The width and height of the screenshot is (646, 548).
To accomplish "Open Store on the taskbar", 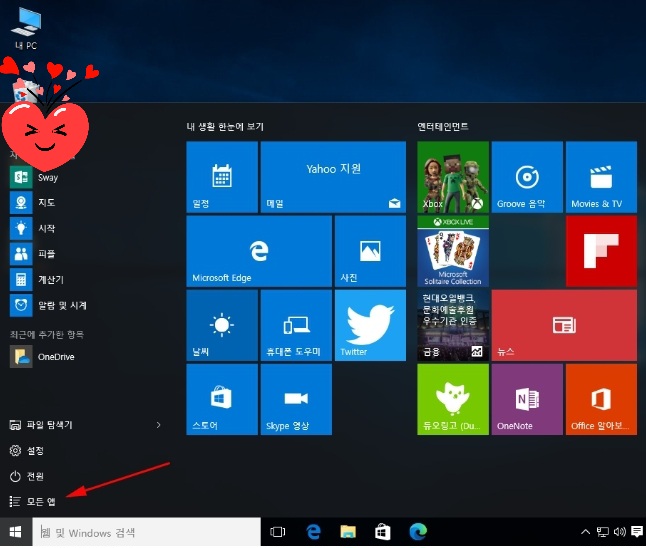I will coord(383,532).
